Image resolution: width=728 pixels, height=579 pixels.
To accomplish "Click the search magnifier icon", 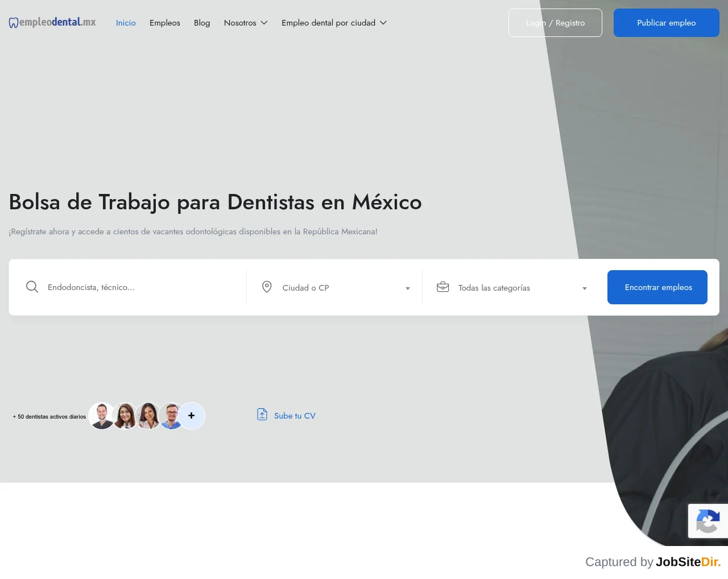I will [32, 287].
